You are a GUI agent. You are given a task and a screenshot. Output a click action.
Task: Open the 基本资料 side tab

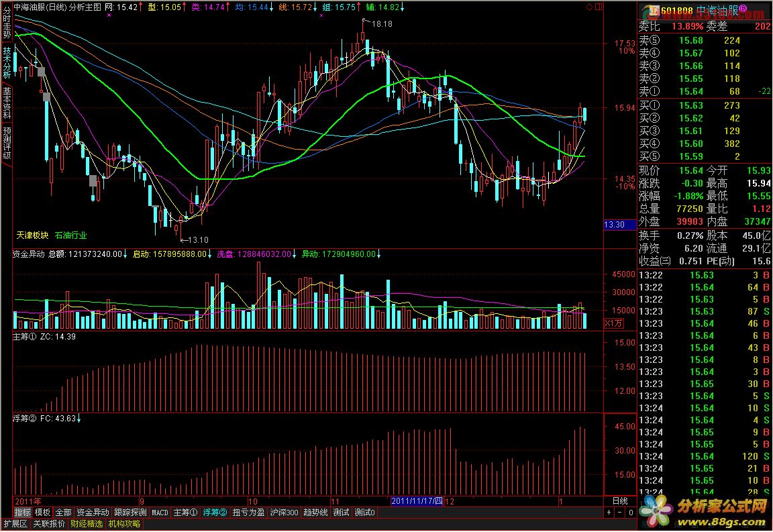pyautogui.click(x=7, y=103)
